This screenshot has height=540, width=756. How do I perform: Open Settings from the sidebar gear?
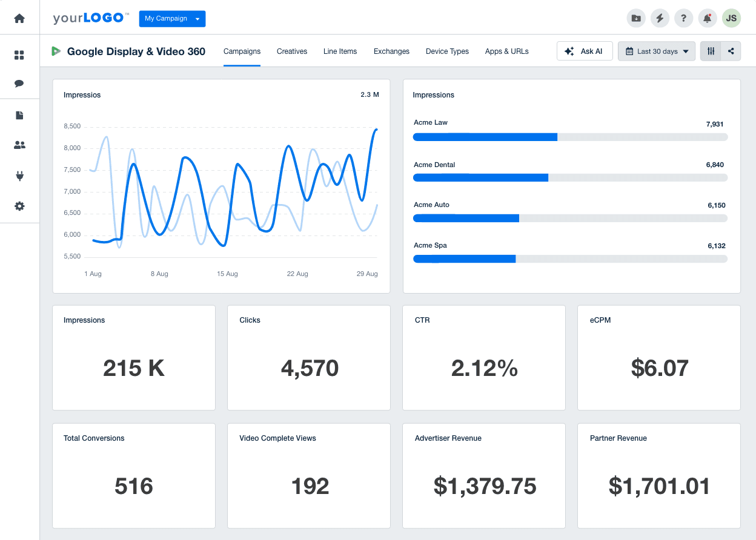[19, 206]
